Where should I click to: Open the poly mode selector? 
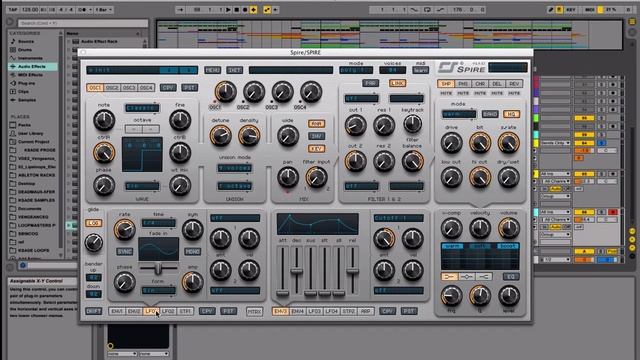(x=356, y=70)
